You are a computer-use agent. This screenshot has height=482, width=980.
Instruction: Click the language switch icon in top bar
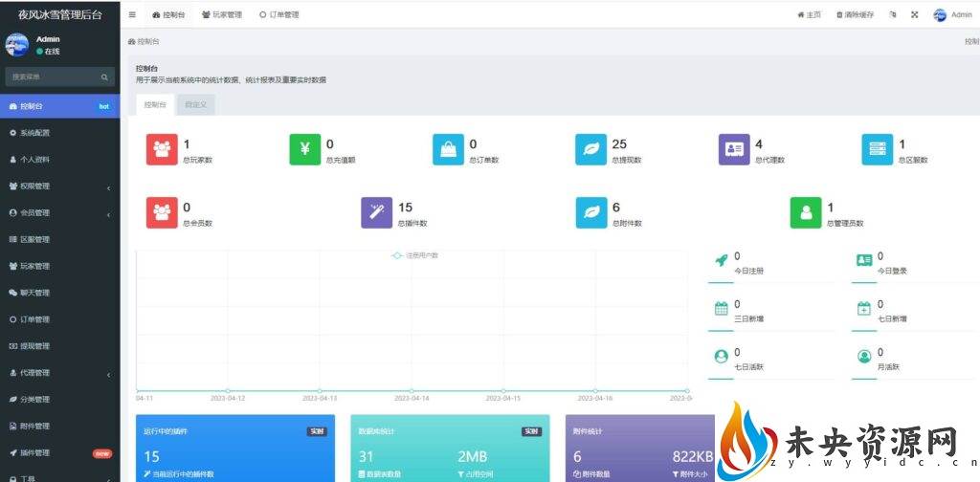(893, 15)
